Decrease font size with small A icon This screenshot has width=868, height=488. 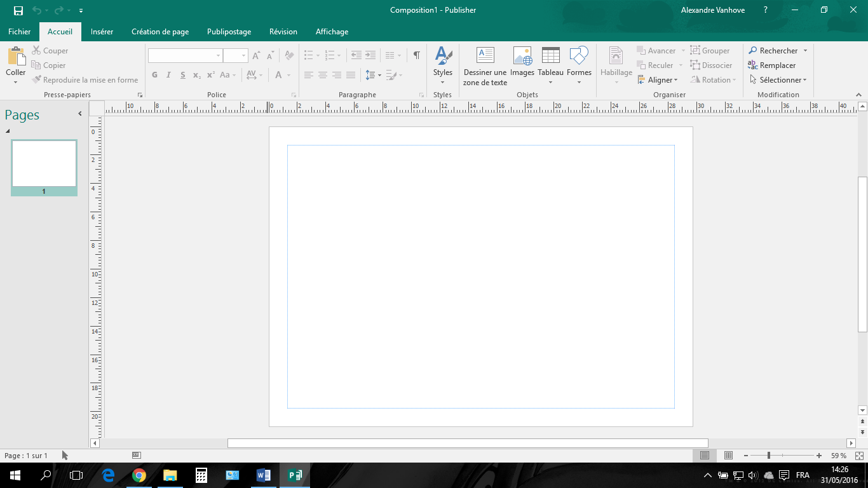point(269,56)
